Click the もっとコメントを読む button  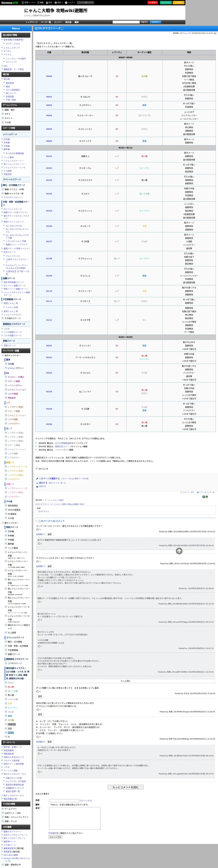[125, 787]
